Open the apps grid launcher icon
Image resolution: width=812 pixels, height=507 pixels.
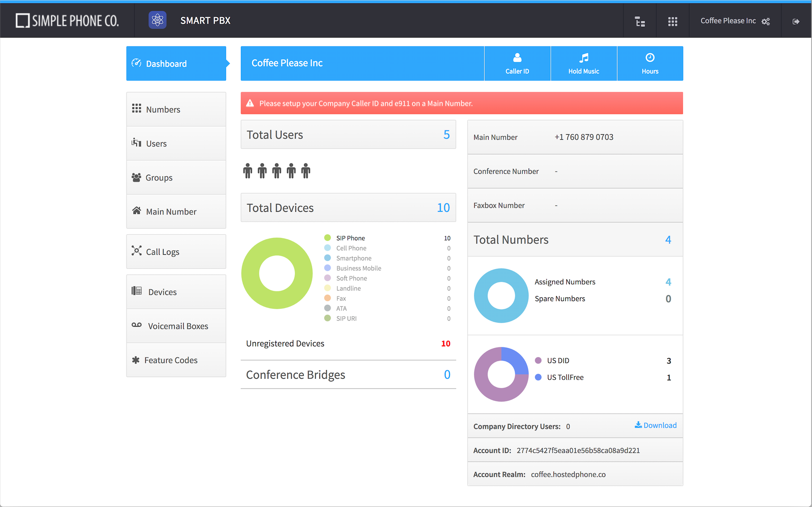coord(673,21)
